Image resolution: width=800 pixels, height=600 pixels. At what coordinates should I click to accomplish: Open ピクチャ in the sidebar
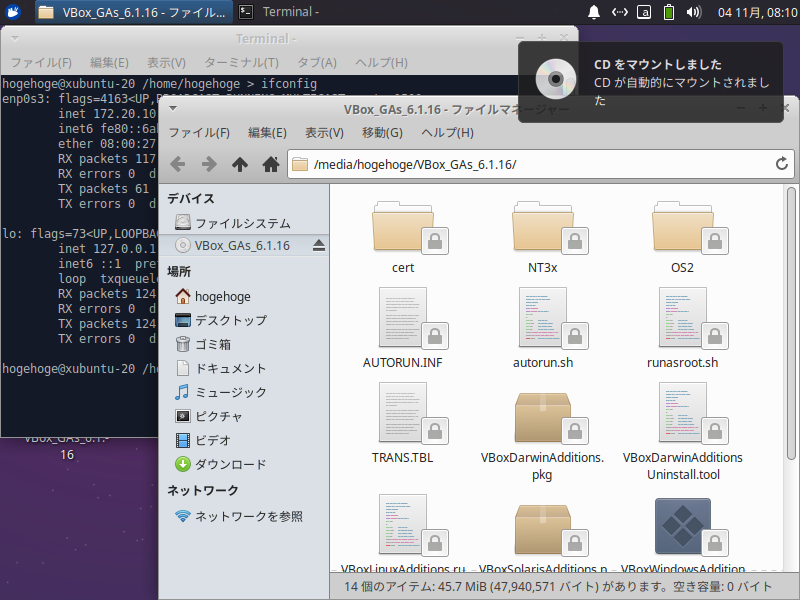pyautogui.click(x=244, y=416)
